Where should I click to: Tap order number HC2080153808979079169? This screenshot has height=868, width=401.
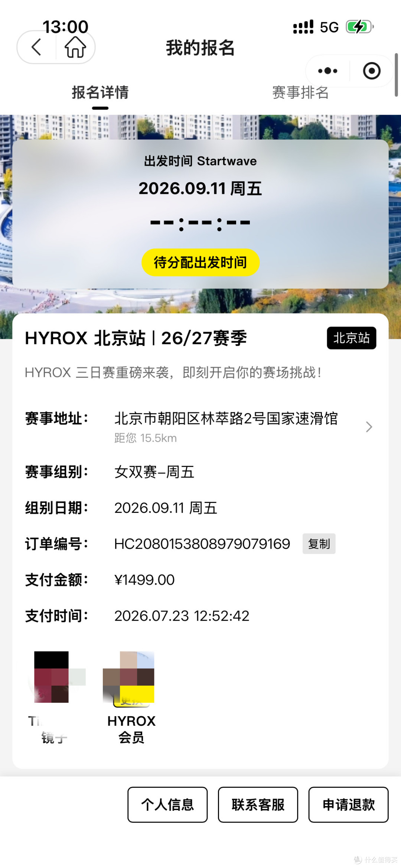pos(202,544)
